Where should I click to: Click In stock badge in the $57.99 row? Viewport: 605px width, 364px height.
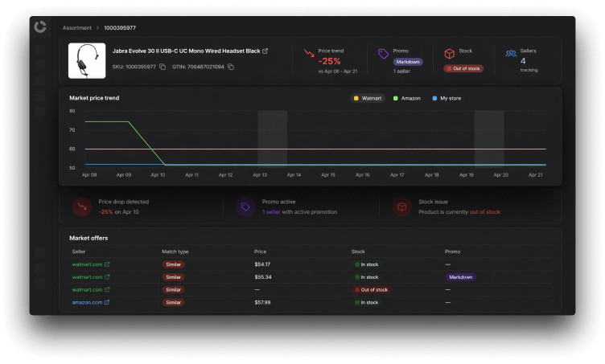(367, 302)
